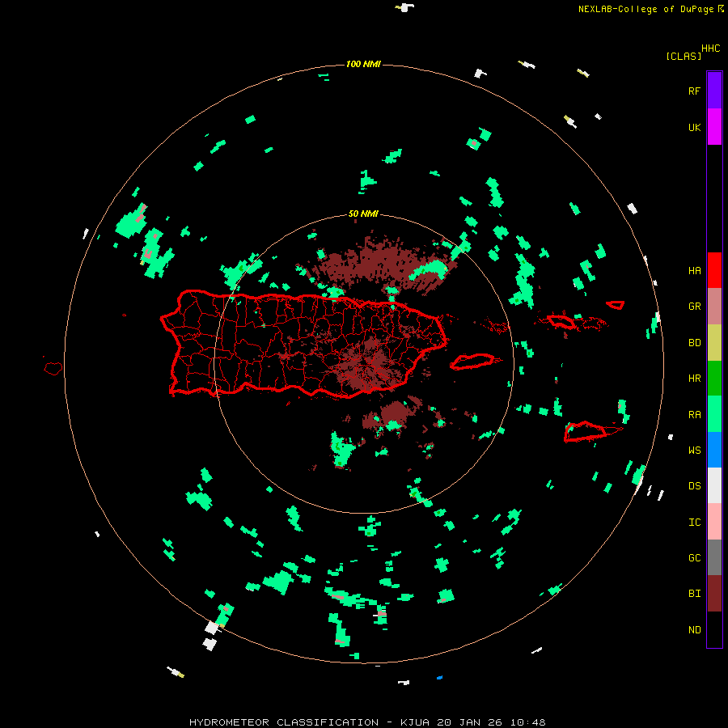Click the "RA" legend label
Screen dimensions: 728x728
click(x=694, y=414)
